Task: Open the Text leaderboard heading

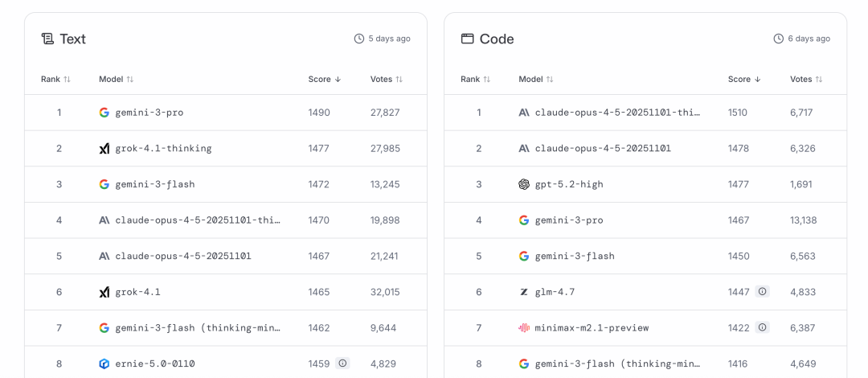Action: click(73, 39)
